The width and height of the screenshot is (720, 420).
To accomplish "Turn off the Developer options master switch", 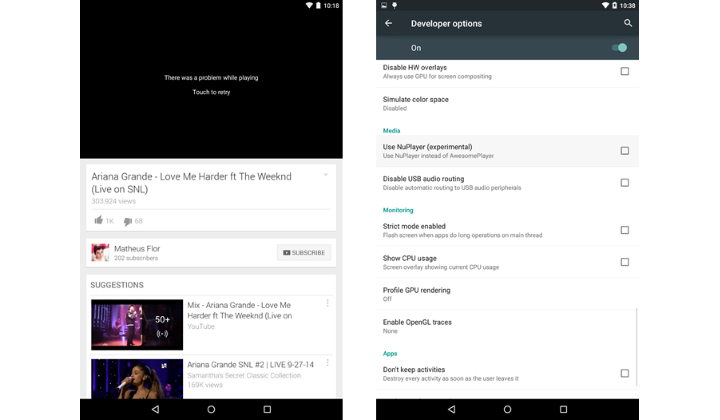I will [x=619, y=48].
